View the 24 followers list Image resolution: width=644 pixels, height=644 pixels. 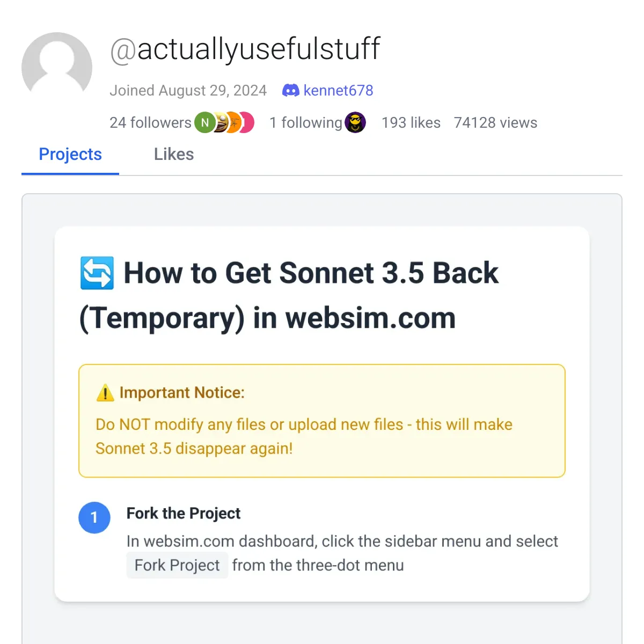[150, 123]
